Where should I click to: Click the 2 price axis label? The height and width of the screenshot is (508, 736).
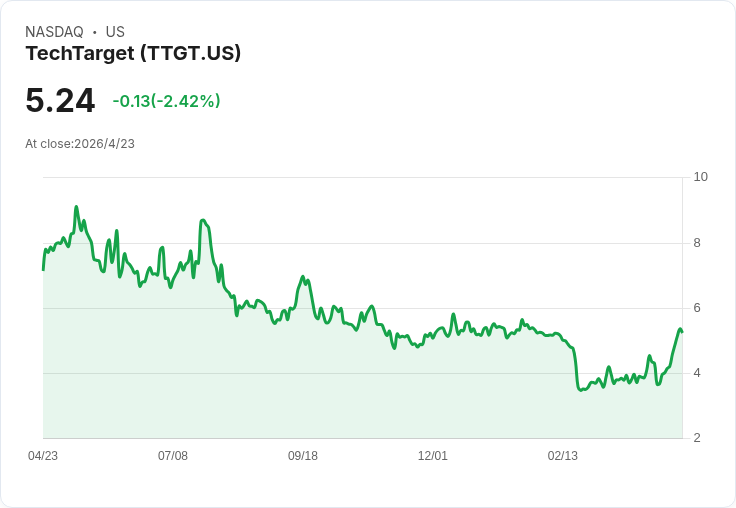point(697,438)
